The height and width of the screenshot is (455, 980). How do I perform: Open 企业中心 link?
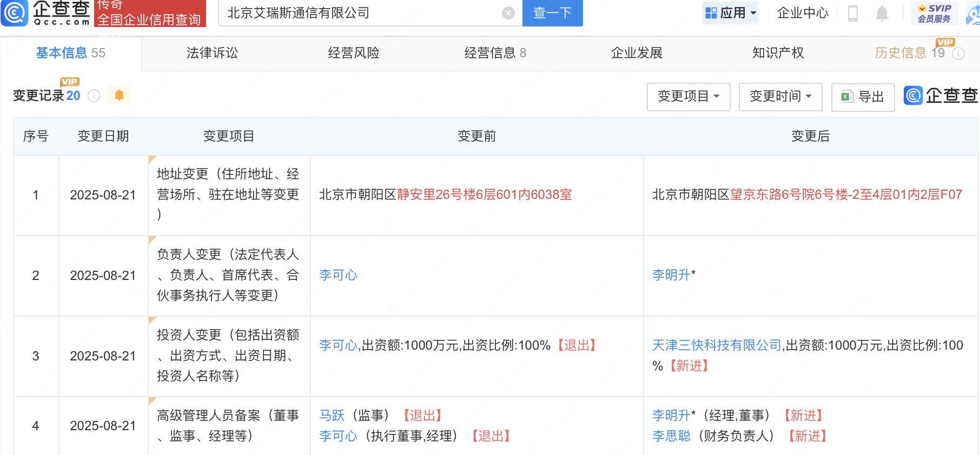coord(803,13)
